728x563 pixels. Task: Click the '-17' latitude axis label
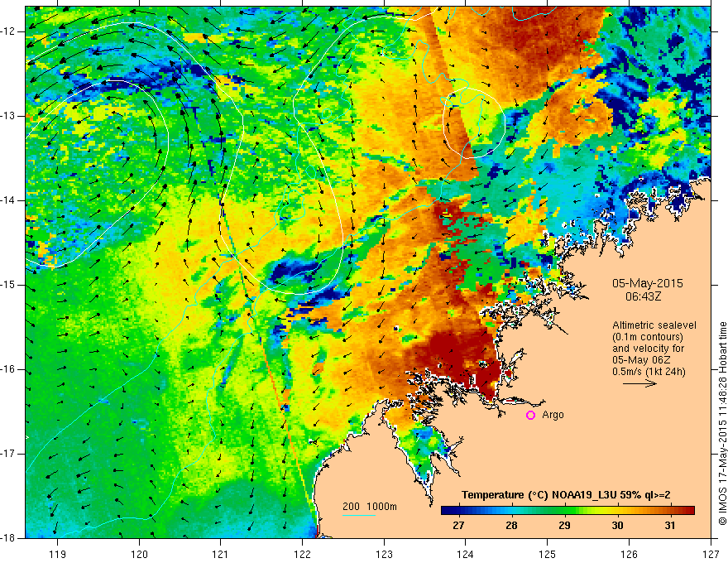coord(9,454)
